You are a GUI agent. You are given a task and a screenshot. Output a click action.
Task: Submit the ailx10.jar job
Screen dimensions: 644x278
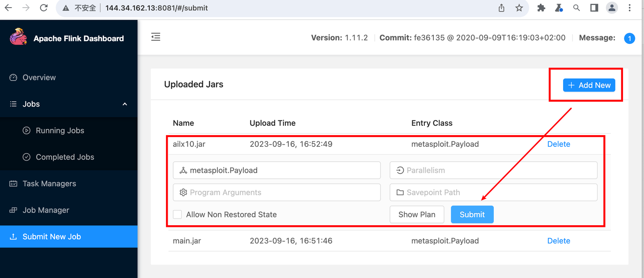[x=472, y=214]
